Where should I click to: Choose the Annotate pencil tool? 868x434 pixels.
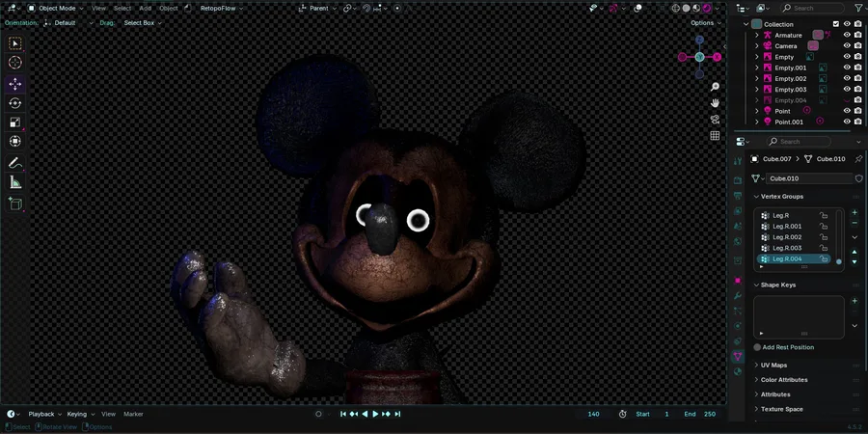(x=14, y=163)
